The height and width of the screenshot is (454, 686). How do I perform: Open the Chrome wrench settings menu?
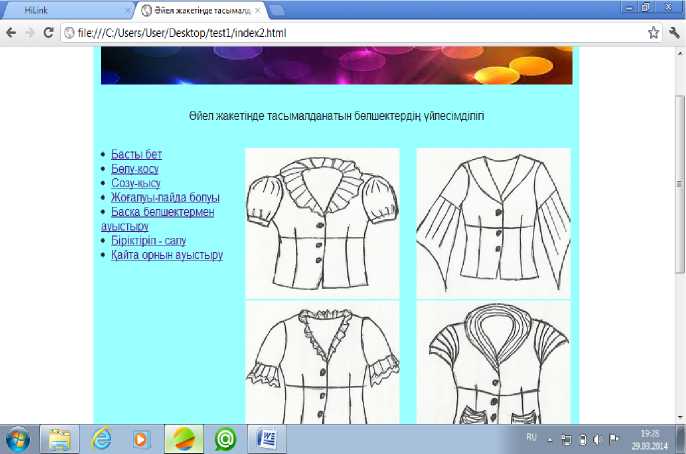click(673, 32)
